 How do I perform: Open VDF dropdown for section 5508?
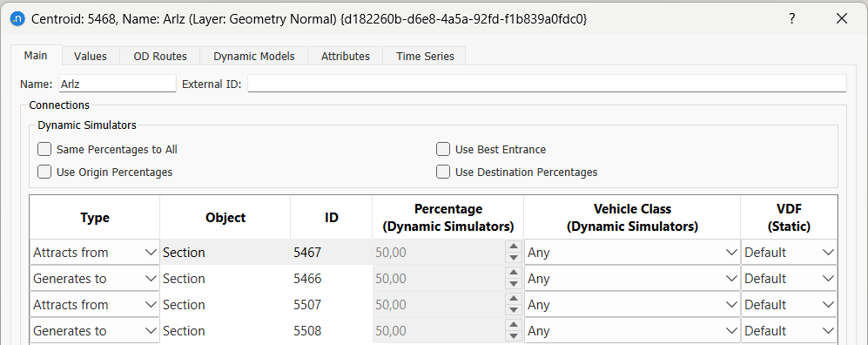click(789, 330)
